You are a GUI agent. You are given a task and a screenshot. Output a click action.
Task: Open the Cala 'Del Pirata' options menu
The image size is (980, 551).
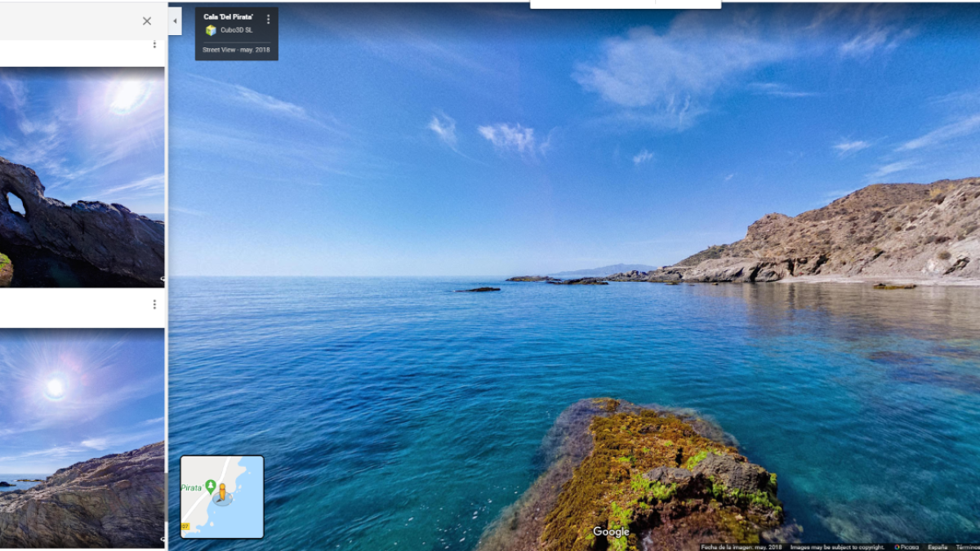(x=268, y=19)
